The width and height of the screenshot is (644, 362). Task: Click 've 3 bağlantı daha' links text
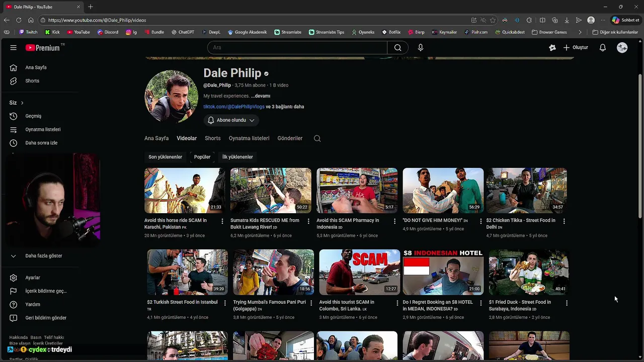(x=285, y=107)
